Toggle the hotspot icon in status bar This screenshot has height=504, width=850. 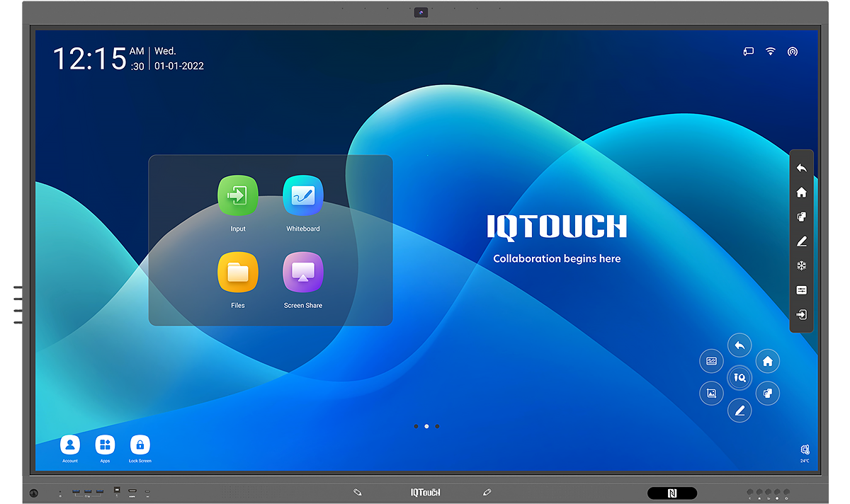(793, 52)
